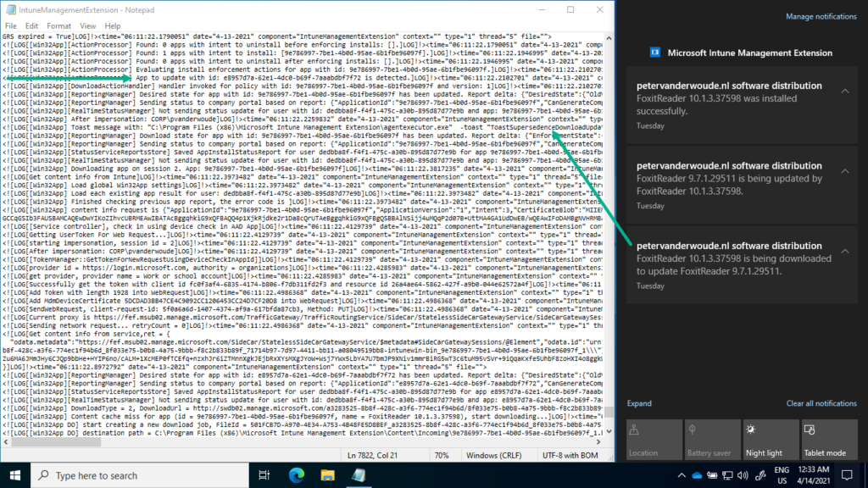This screenshot has width=868, height=488.
Task: Click the Notepad icon on the taskbar
Action: 358,475
